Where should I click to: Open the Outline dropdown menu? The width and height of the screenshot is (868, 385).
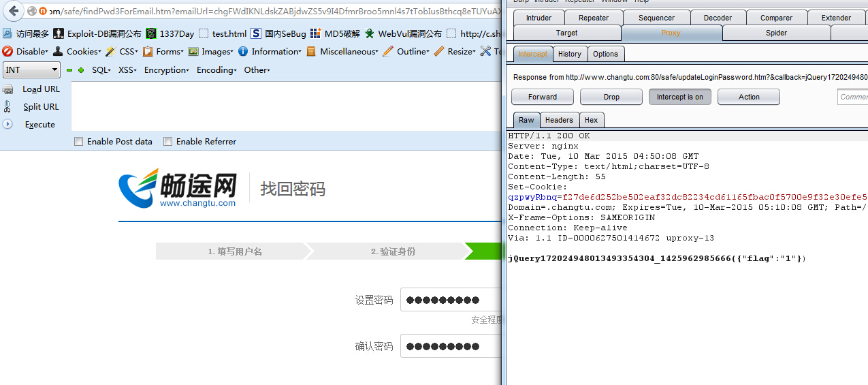click(406, 51)
